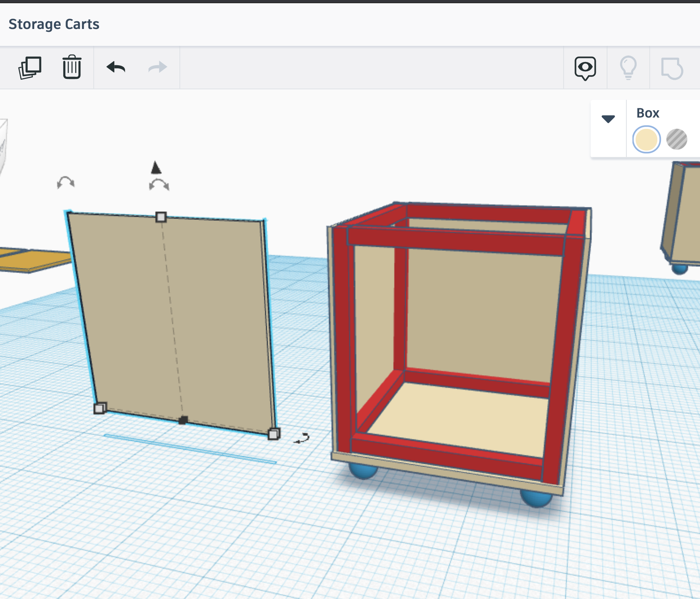
Task: Collapse the Box inspector panel arrow
Action: pyautogui.click(x=608, y=119)
